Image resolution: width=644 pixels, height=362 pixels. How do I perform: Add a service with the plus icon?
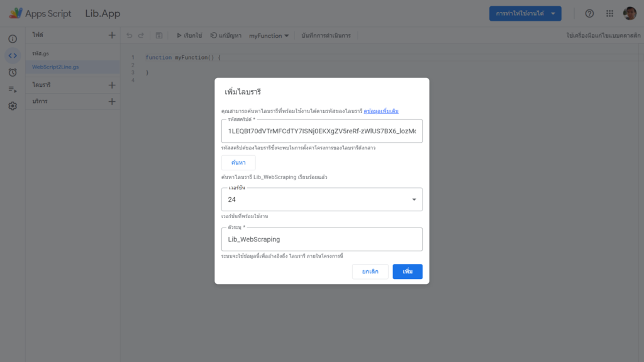pyautogui.click(x=112, y=101)
